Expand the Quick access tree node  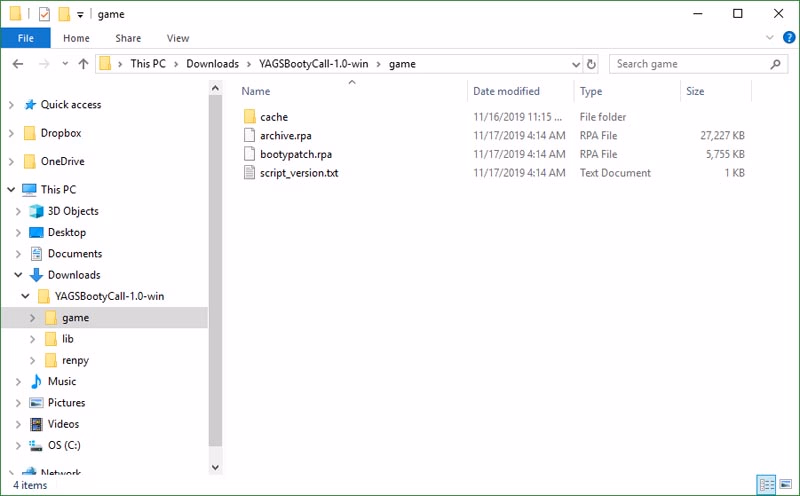(11, 105)
